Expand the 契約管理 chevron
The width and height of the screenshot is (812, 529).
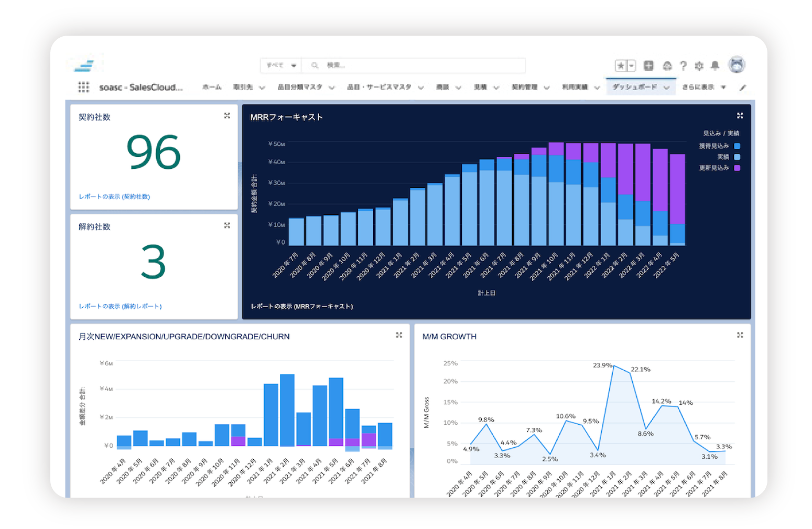coord(546,88)
